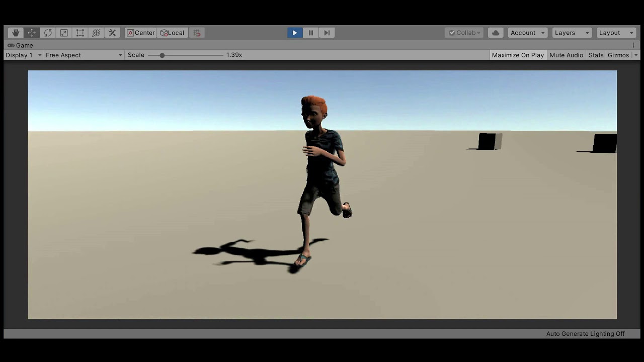This screenshot has height=362, width=644.
Task: Open the Game tab options menu (three dots)
Action: pos(633,45)
